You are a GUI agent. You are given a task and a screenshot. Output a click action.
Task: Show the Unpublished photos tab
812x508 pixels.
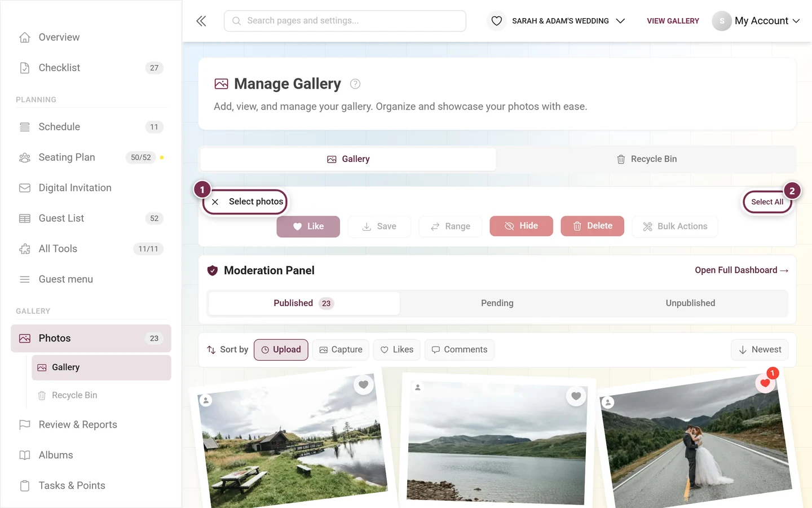pyautogui.click(x=690, y=303)
